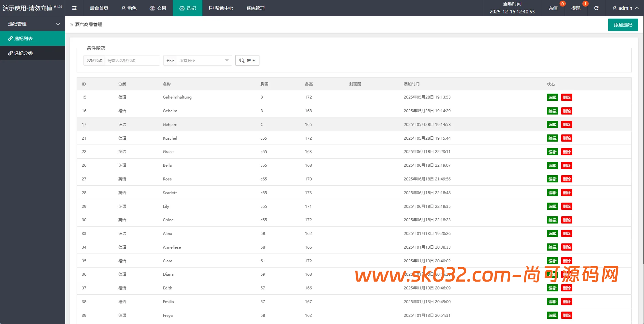
Task: Open the 交易 scales menu
Action: 158,8
